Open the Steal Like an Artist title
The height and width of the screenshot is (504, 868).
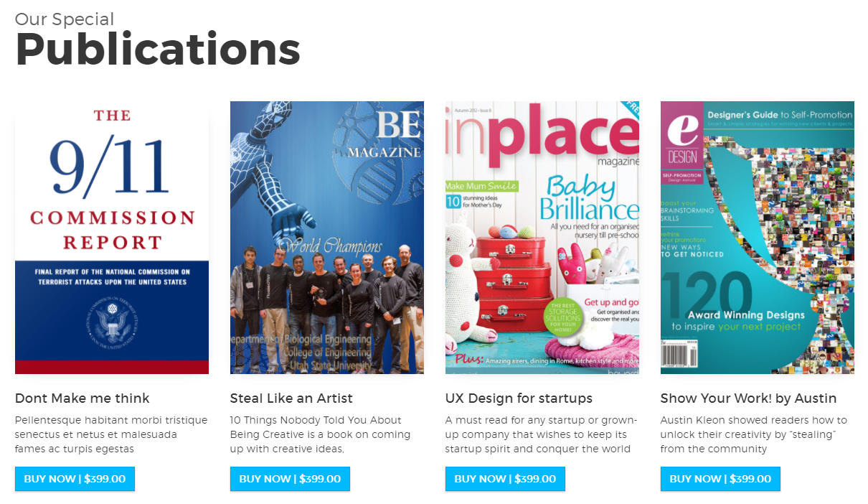(x=291, y=398)
